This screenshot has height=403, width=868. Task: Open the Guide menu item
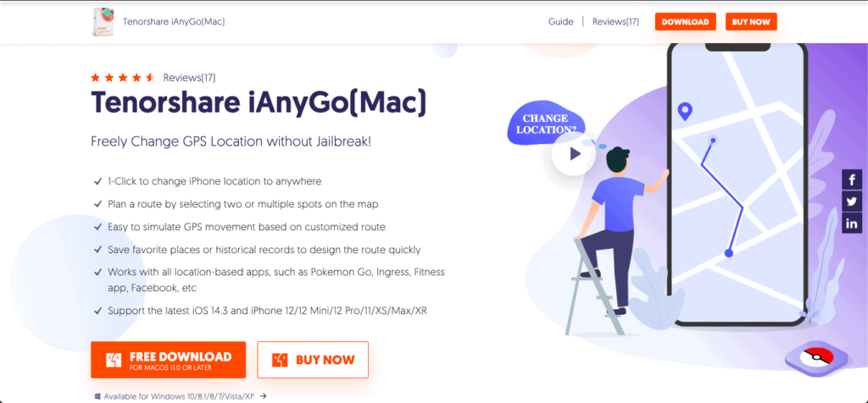point(561,22)
